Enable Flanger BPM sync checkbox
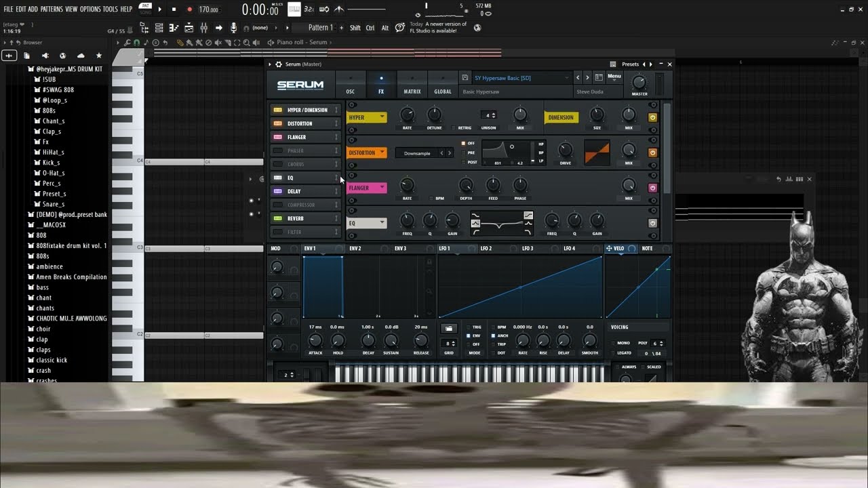 (x=430, y=198)
